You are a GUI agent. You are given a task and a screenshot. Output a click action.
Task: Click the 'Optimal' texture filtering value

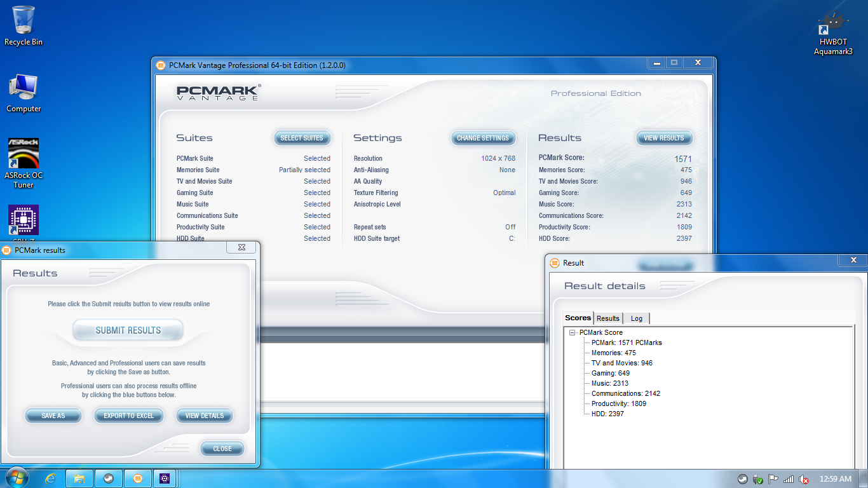pos(505,193)
